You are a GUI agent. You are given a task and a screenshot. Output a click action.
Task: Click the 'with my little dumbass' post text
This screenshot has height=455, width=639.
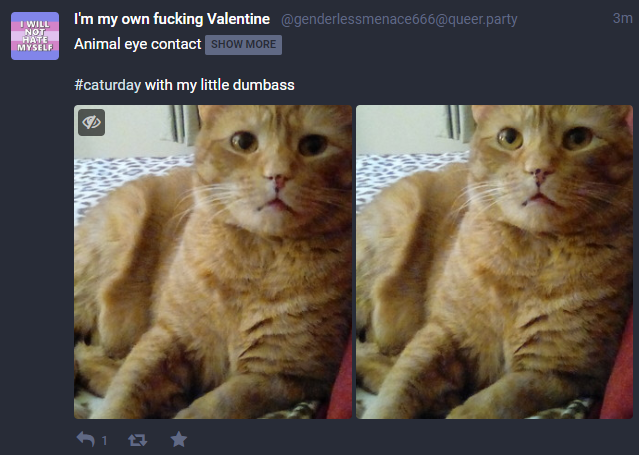click(x=220, y=85)
